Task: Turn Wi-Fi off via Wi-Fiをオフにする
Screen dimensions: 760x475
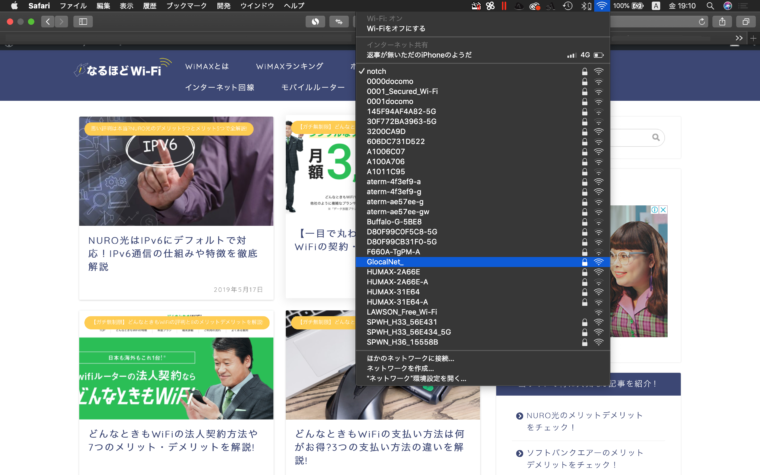Action: 482,29
